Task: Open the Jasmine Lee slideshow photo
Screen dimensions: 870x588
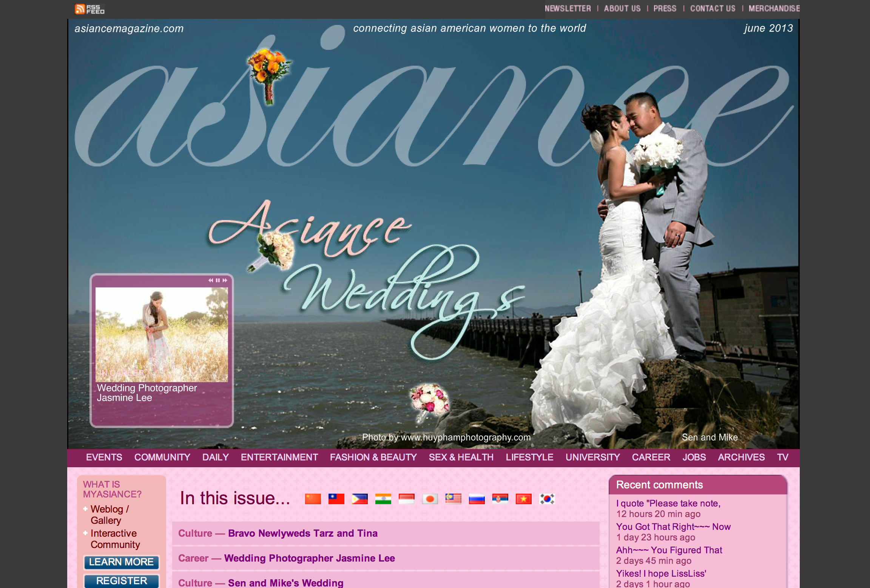Action: pyautogui.click(x=162, y=334)
